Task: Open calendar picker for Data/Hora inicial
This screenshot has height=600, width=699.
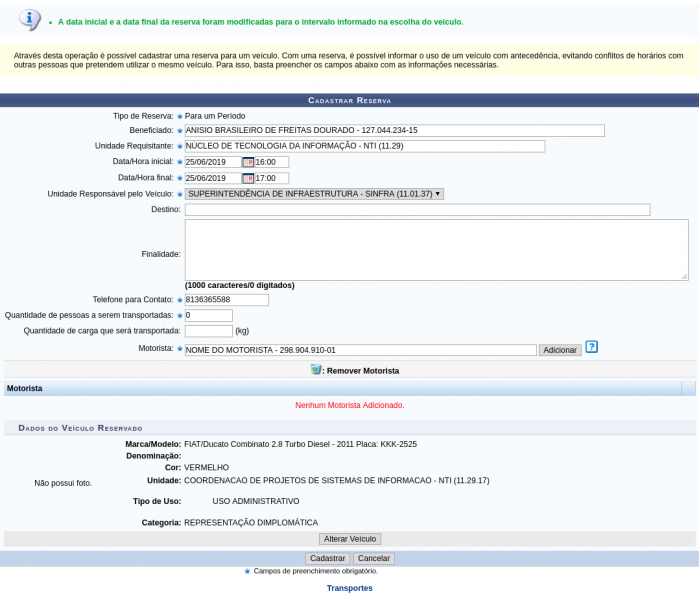Action: pos(248,162)
